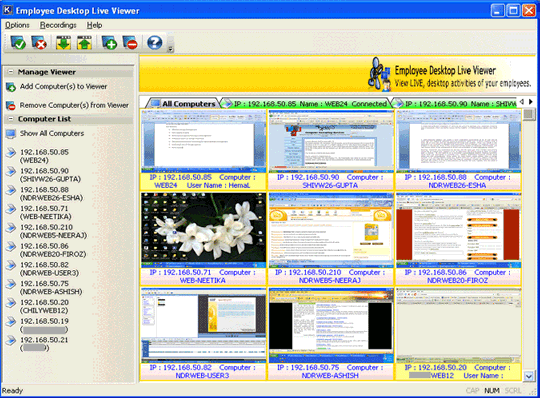The image size is (540, 398).
Task: Open help via blue question mark icon
Action: 155,43
